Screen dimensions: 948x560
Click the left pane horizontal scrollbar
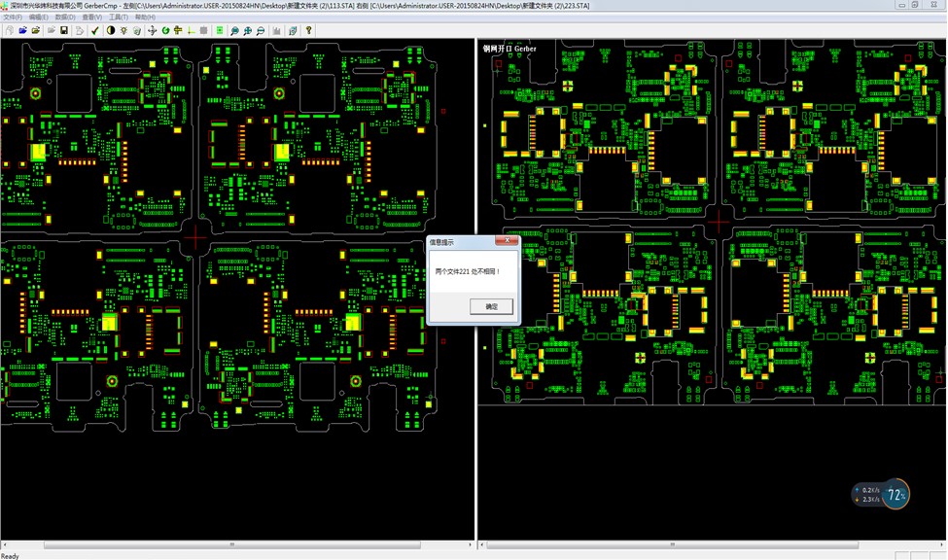click(x=233, y=545)
